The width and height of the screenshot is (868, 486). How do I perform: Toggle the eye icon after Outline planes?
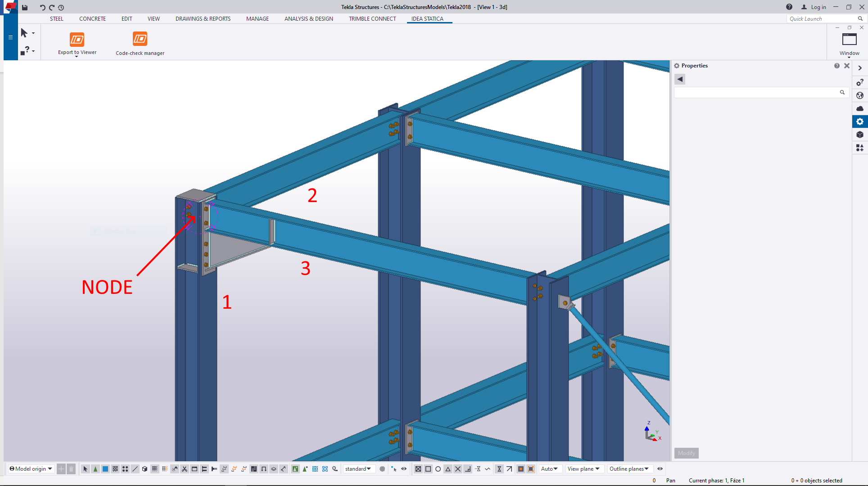click(660, 469)
